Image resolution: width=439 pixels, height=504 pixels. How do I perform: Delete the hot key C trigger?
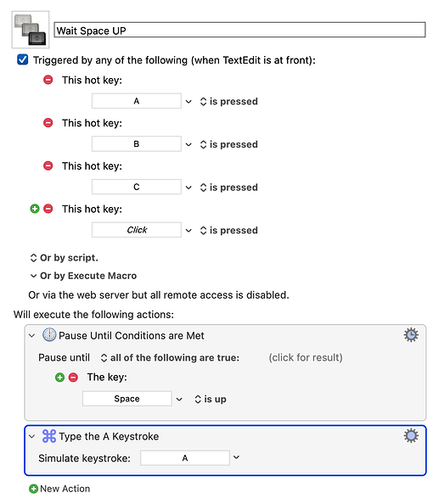coord(48,165)
